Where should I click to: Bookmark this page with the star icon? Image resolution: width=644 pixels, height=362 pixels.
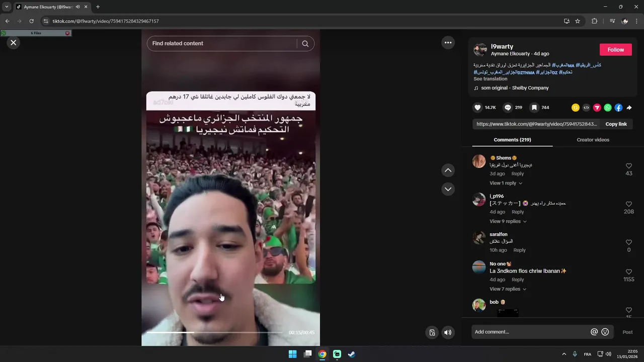(578, 21)
